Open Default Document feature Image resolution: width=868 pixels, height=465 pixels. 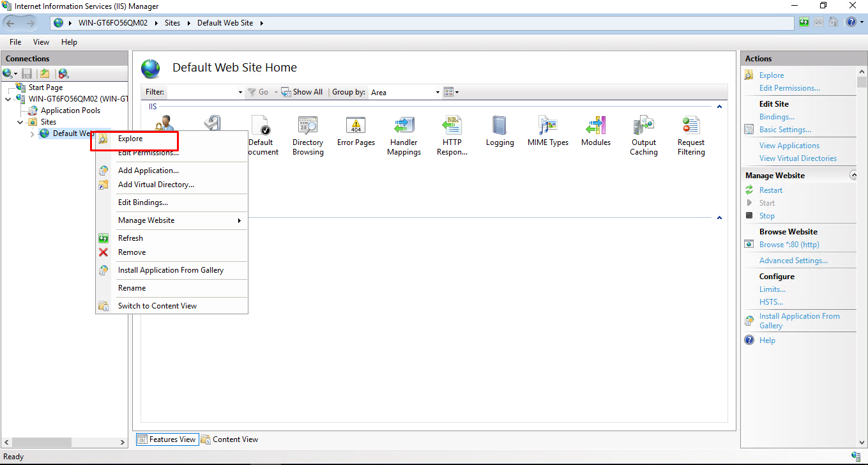tap(262, 136)
